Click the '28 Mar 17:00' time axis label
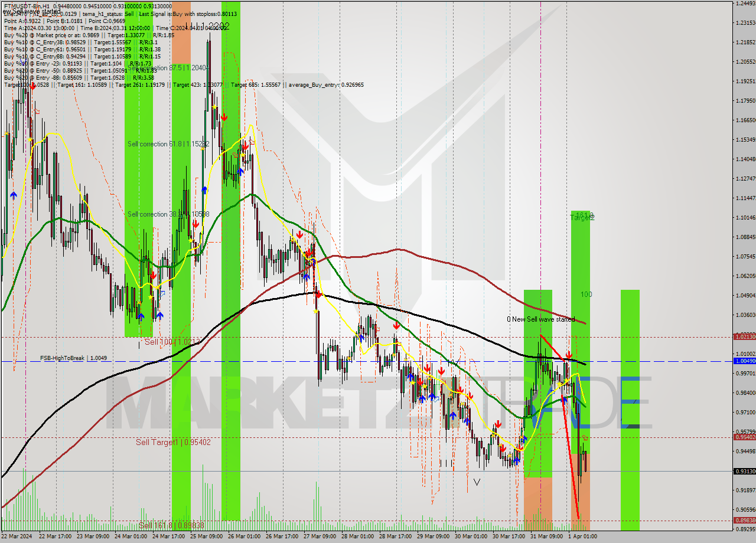Viewport: 756px width, 543px height. coord(396,537)
